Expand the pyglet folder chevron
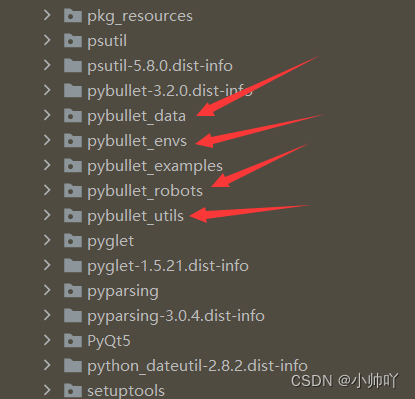 point(47,240)
